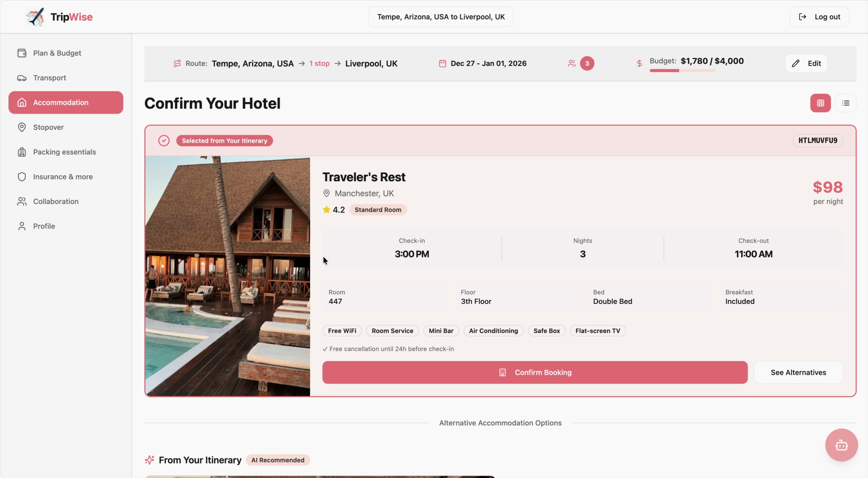
Task: Click the Breakfast Included detail
Action: [781, 297]
